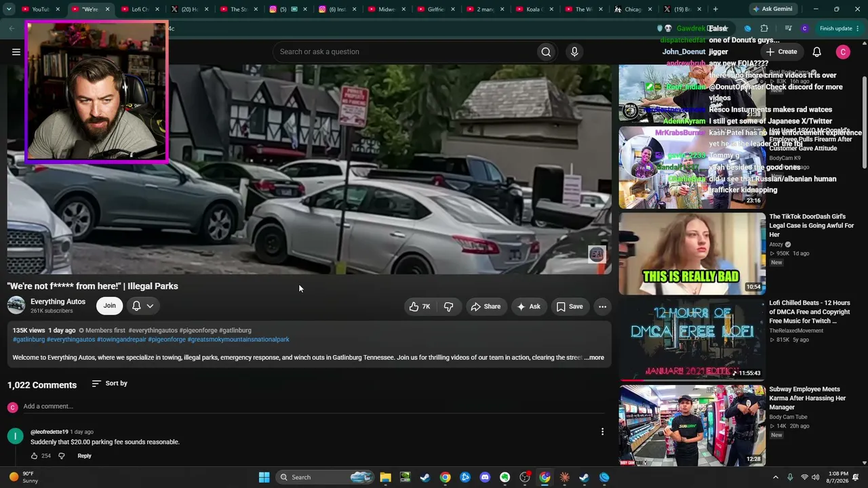This screenshot has width=868, height=488.
Task: Open File Explorer from the taskbar
Action: [x=385, y=477]
